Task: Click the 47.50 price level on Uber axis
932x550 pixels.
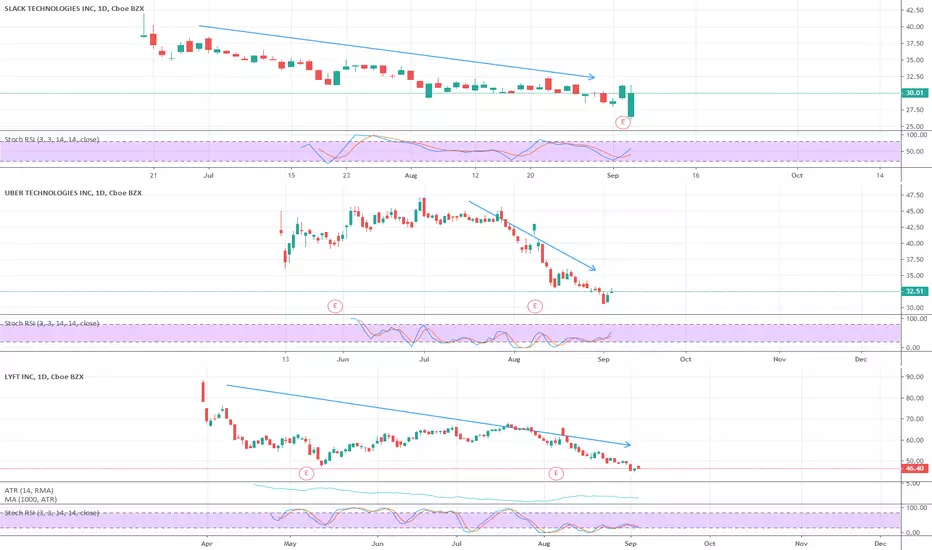Action: (x=915, y=195)
